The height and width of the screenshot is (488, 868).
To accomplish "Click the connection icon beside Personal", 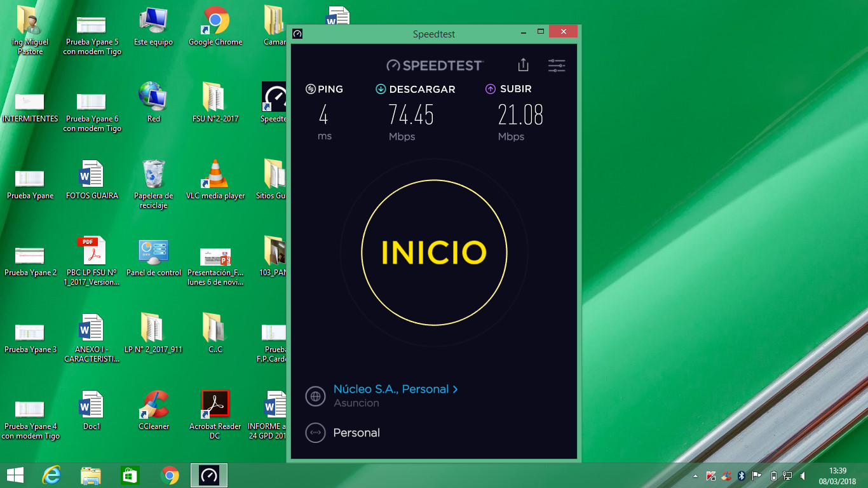I will [x=315, y=433].
